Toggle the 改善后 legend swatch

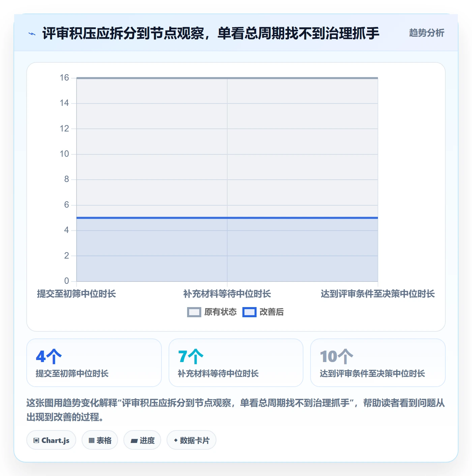249,312
